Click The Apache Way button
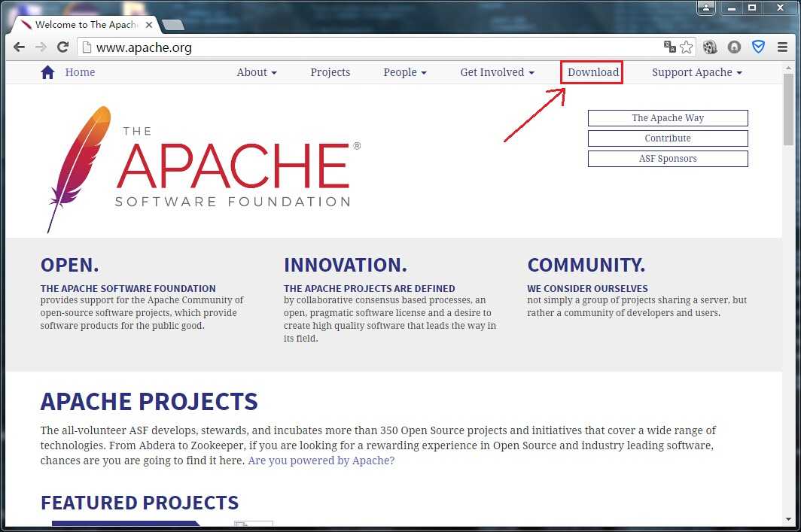 [x=668, y=118]
